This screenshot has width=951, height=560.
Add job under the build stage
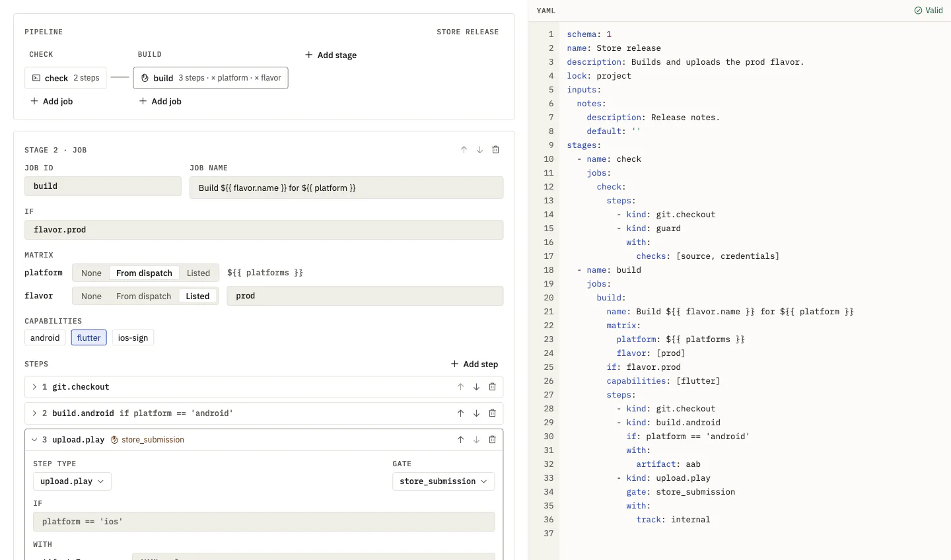(160, 102)
